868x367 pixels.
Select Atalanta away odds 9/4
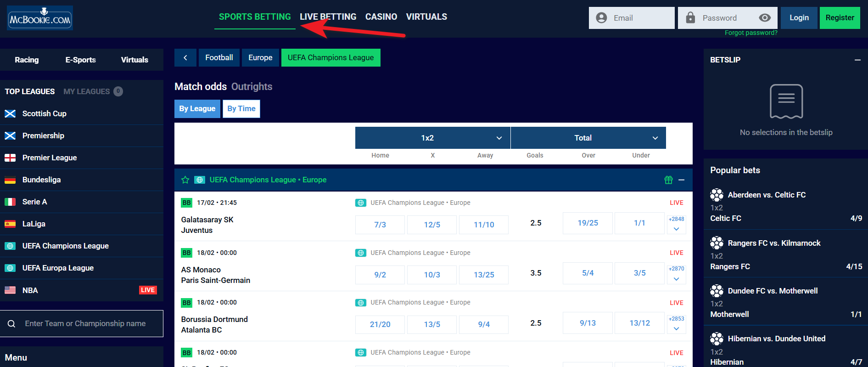click(484, 324)
